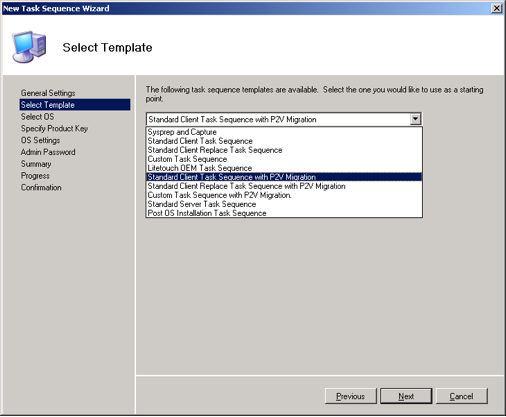Viewport: 506px width, 417px height.
Task: Open the template dropdown arrow
Action: click(415, 119)
